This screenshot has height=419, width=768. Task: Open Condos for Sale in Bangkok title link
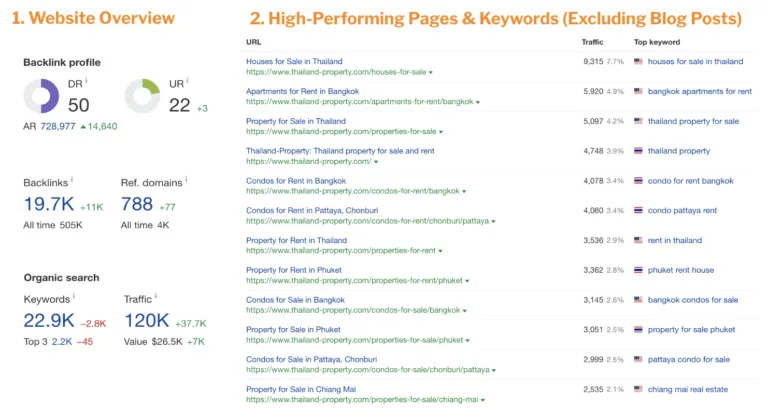(x=295, y=300)
